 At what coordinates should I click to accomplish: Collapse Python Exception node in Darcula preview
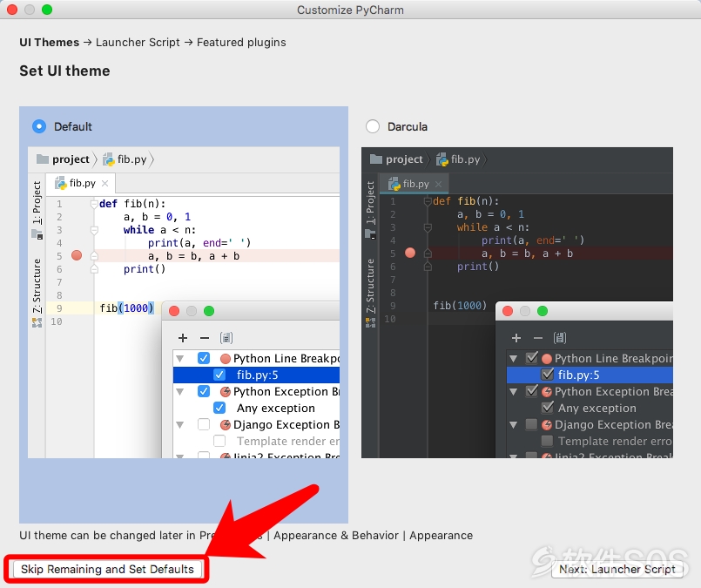514,392
